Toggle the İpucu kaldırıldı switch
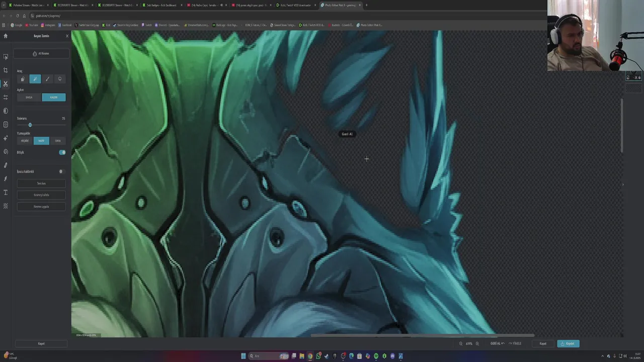644x362 pixels. click(x=61, y=171)
